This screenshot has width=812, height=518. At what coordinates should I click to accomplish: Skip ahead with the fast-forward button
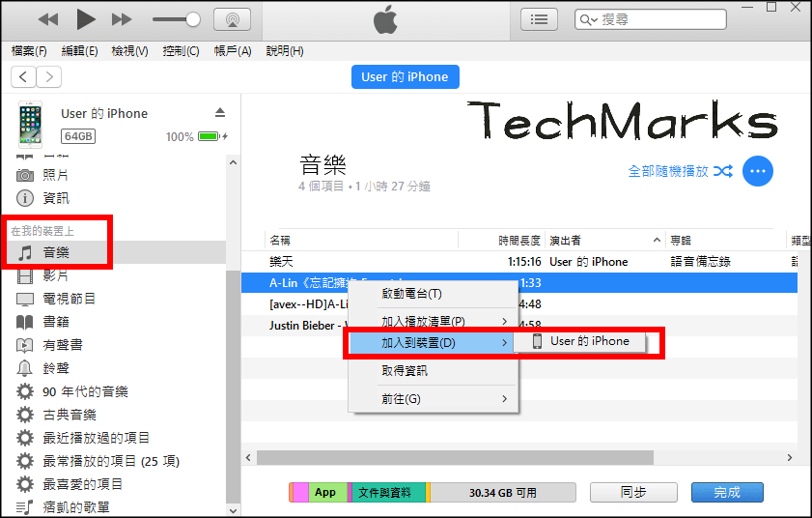[x=122, y=19]
